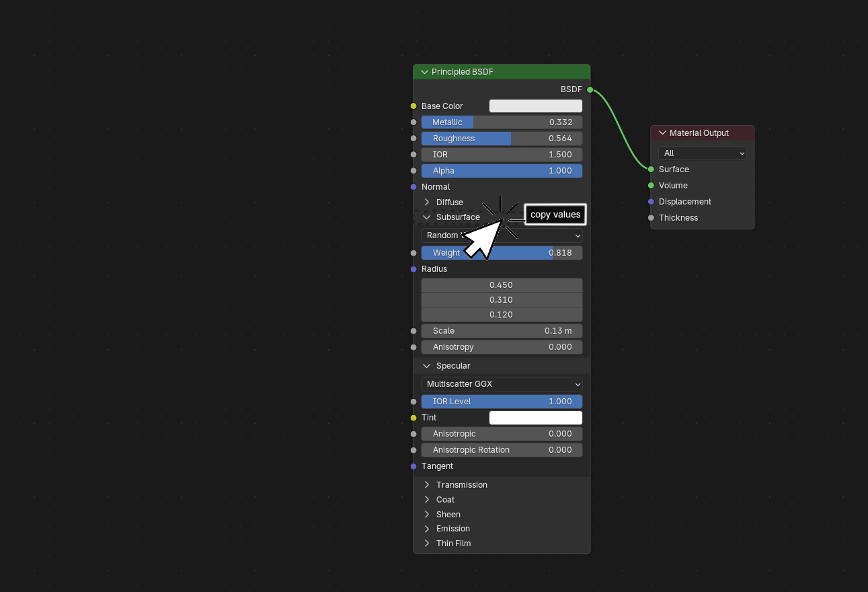This screenshot has height=592, width=868.
Task: Click the Anisotropic Rotation field
Action: point(502,450)
